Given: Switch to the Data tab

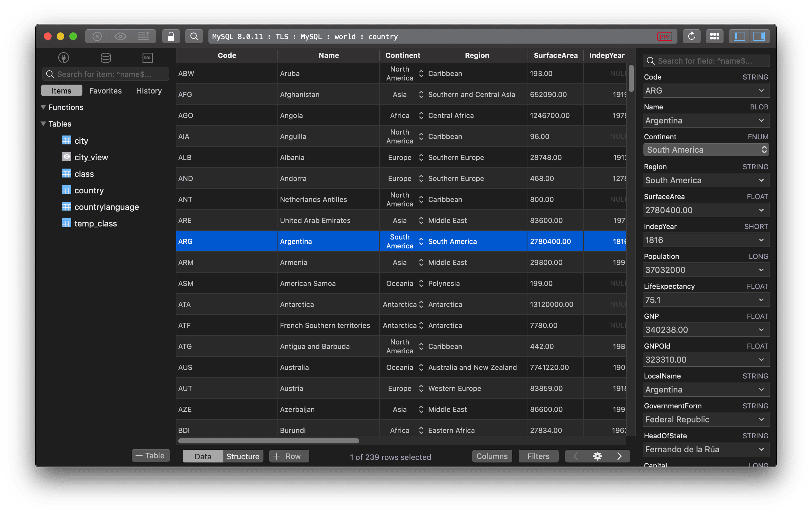Looking at the screenshot, I should click(x=203, y=456).
